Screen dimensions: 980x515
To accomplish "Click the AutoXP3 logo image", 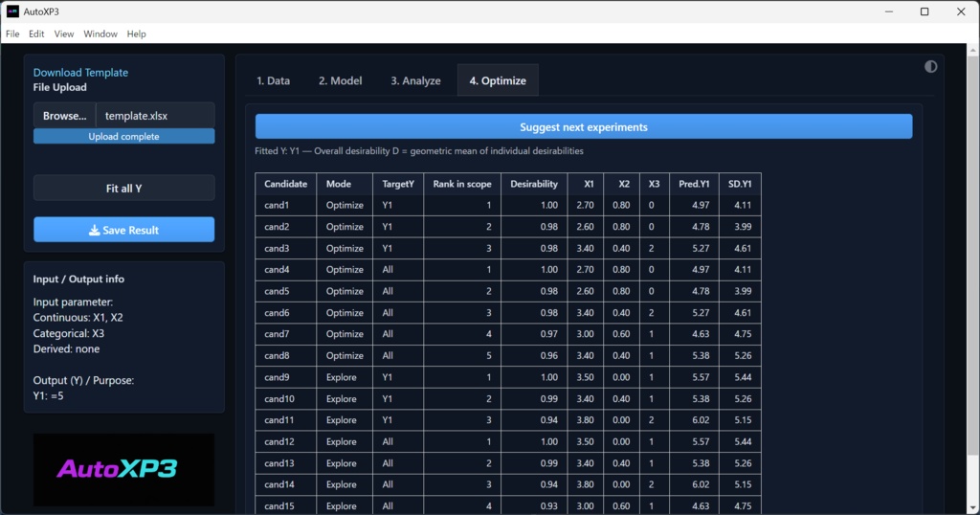I will [x=123, y=469].
